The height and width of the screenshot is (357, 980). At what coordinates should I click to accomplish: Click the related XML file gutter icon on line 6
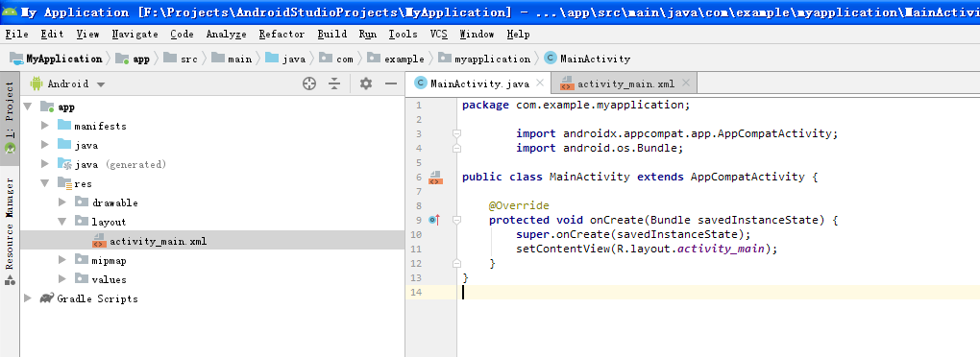435,178
